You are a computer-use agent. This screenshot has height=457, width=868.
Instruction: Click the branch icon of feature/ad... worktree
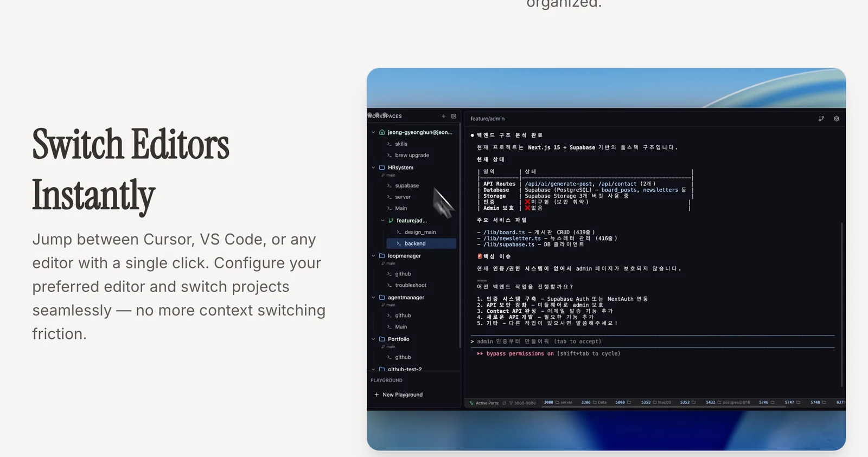tap(391, 221)
